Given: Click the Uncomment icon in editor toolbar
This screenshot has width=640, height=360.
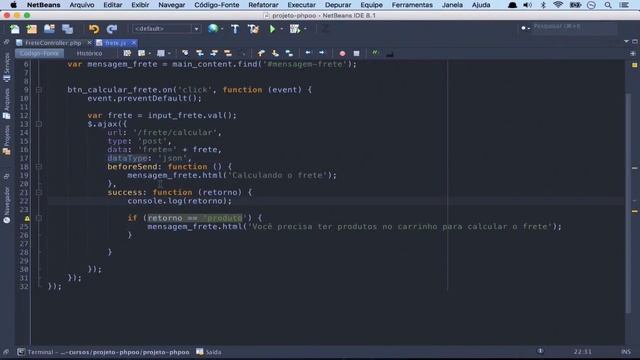Looking at the screenshot, I should (390, 53).
